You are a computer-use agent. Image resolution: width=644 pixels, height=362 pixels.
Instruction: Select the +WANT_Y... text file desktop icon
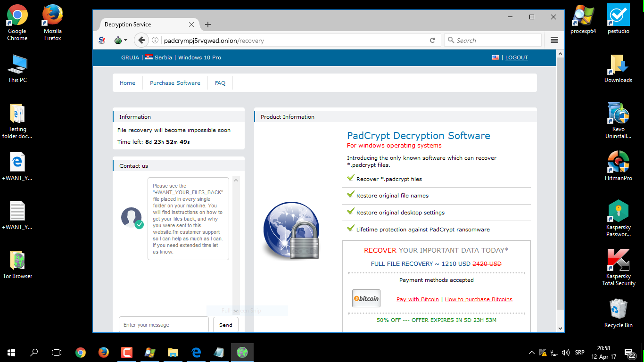(17, 215)
